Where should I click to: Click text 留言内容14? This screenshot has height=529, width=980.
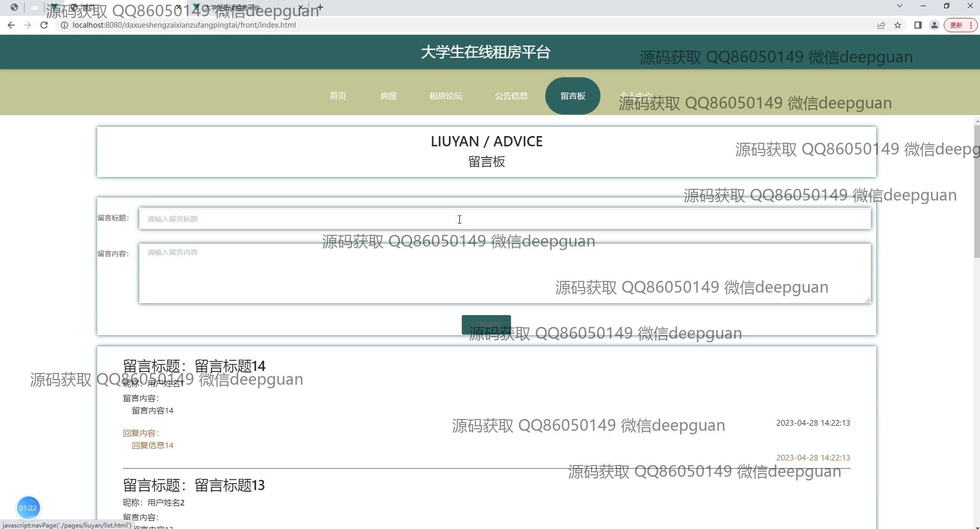[x=152, y=411]
